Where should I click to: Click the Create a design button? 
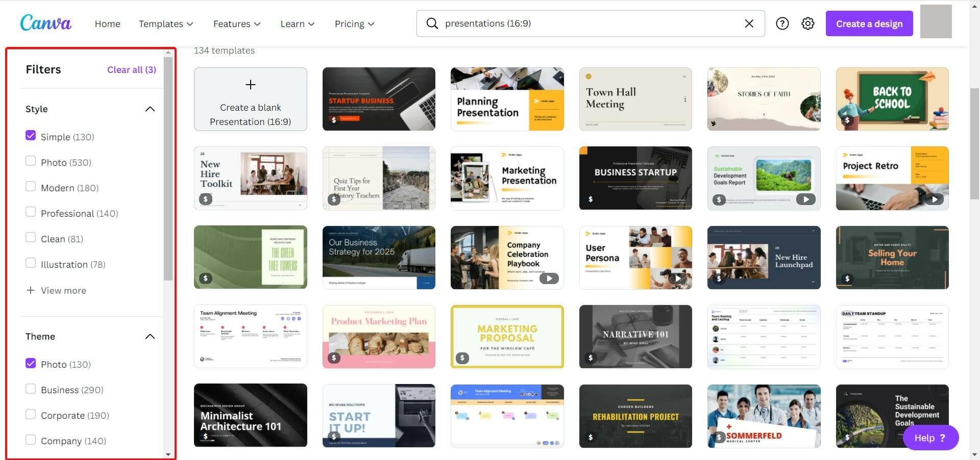click(869, 23)
